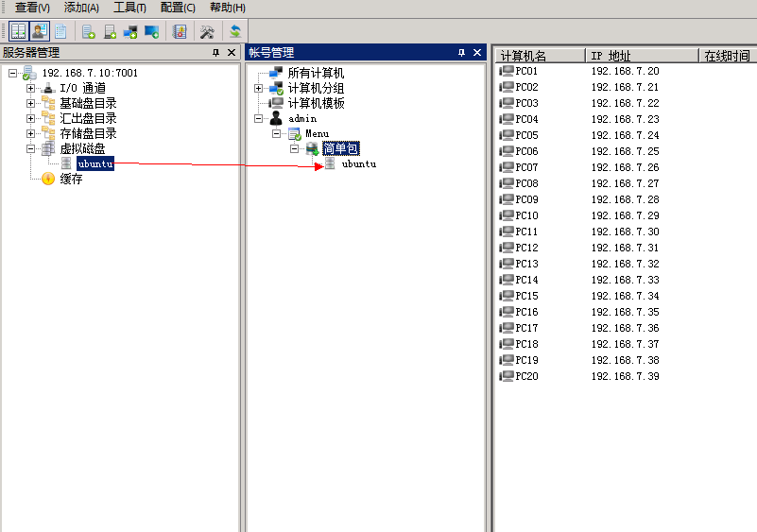This screenshot has width=757, height=532.
Task: Select the 虚拟磁盘 tree item
Action: pyautogui.click(x=82, y=148)
